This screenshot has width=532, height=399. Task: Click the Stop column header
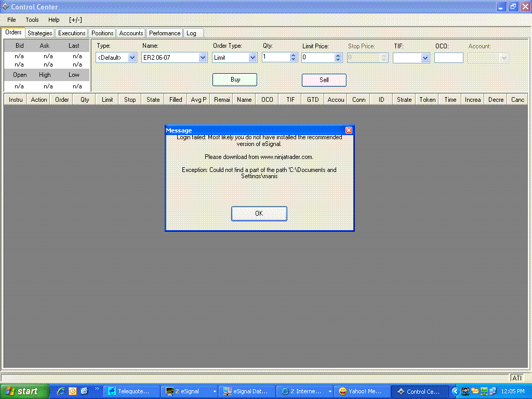pos(130,100)
